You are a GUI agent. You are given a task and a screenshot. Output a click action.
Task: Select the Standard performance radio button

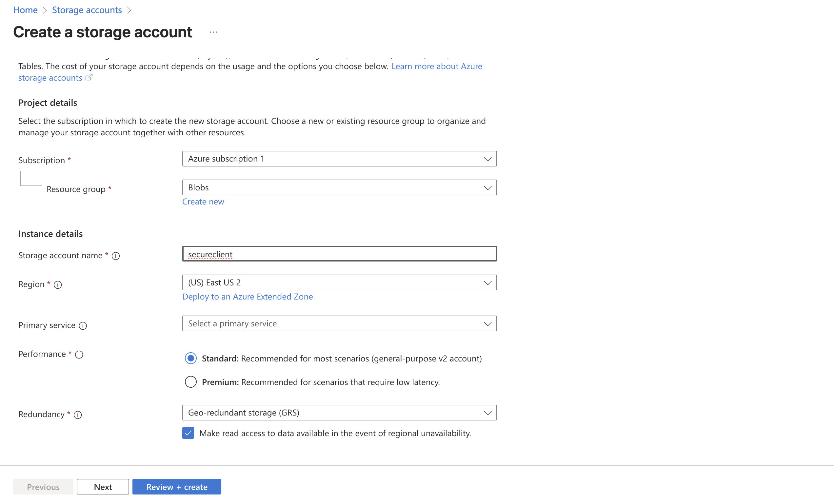190,358
